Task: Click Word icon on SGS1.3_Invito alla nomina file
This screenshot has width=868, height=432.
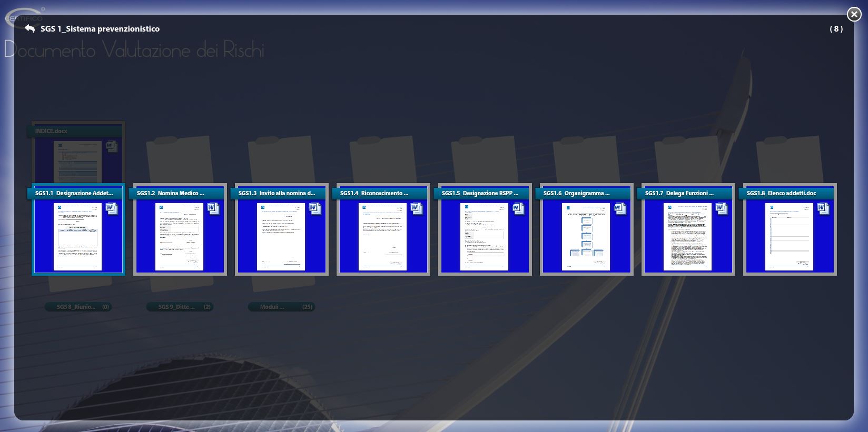Action: [314, 209]
